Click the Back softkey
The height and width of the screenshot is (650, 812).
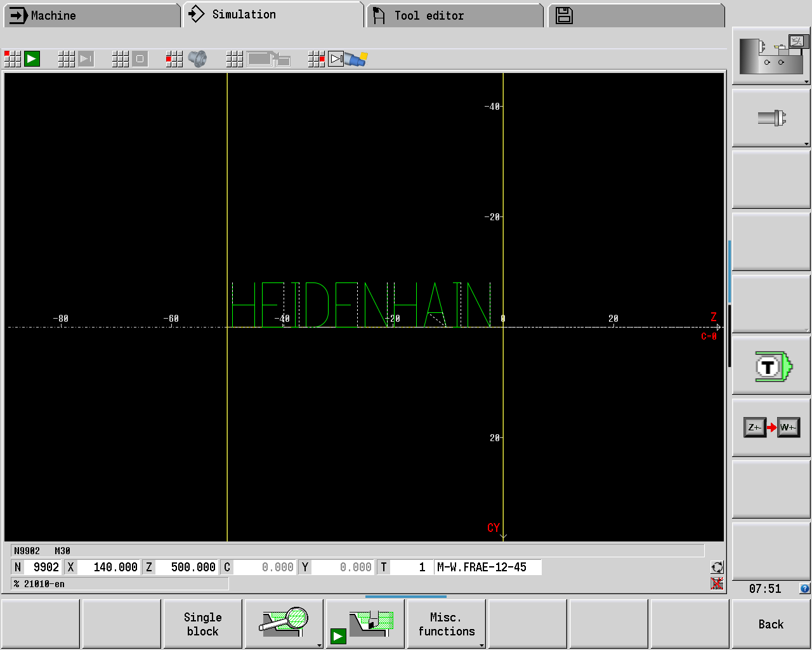(x=771, y=624)
